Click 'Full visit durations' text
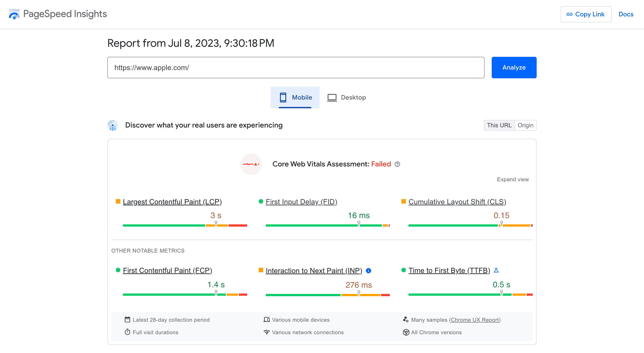Viewport: 644px width, 353px height. click(155, 332)
